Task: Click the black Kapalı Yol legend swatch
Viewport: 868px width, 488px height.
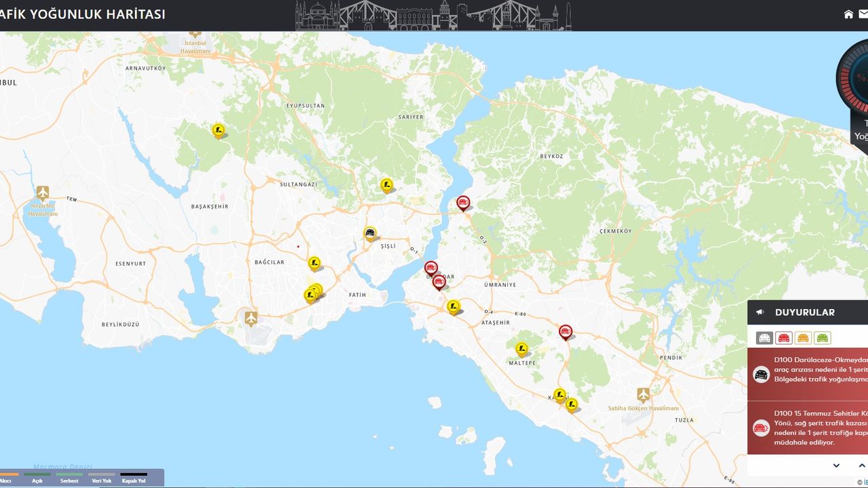Action: tap(133, 474)
